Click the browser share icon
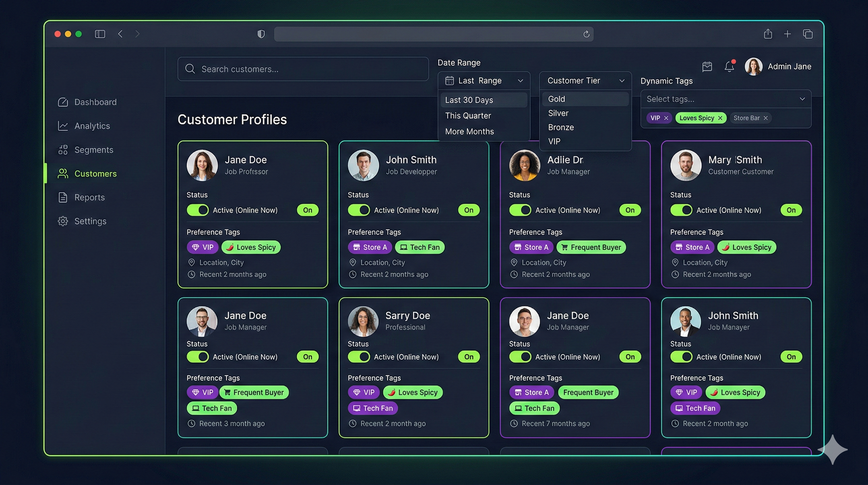The height and width of the screenshot is (485, 868). point(768,34)
